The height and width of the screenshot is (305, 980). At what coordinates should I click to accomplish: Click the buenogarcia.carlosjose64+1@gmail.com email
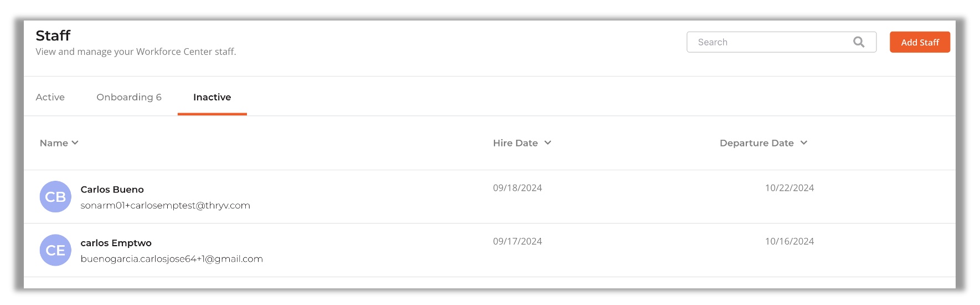pyautogui.click(x=172, y=259)
